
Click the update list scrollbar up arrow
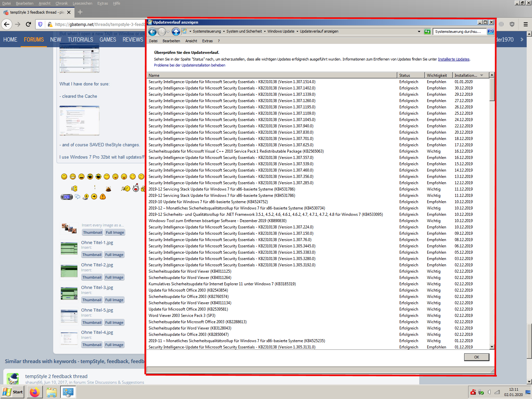[x=492, y=75]
